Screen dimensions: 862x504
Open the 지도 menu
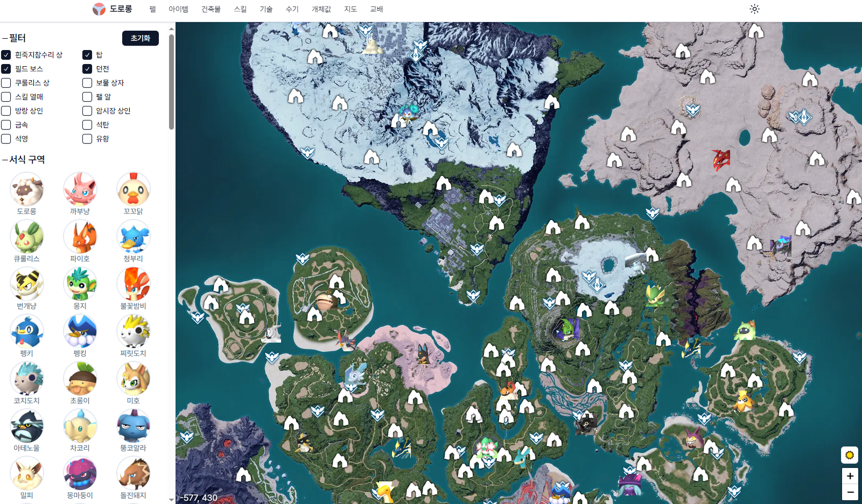[351, 9]
